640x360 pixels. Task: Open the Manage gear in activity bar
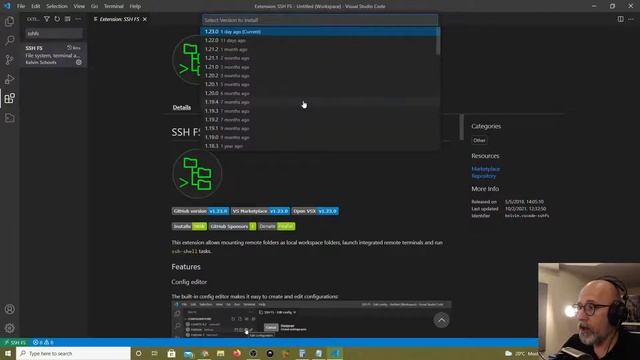point(9,328)
